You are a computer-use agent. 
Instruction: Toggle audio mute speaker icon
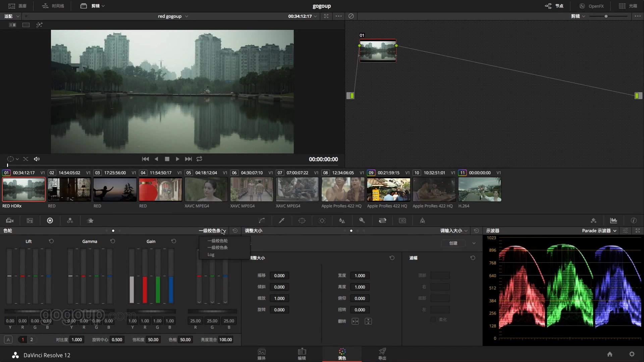click(x=37, y=159)
